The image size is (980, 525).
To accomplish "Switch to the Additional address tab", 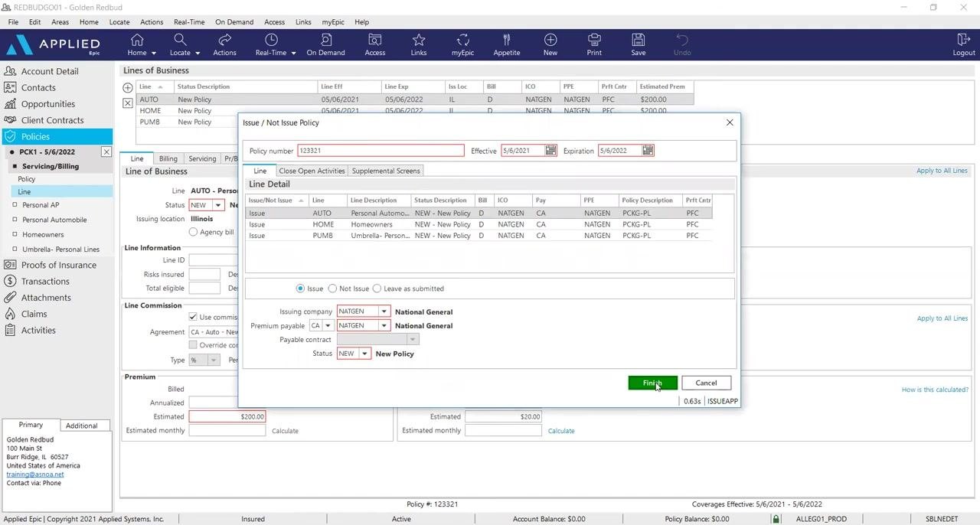I will point(81,426).
